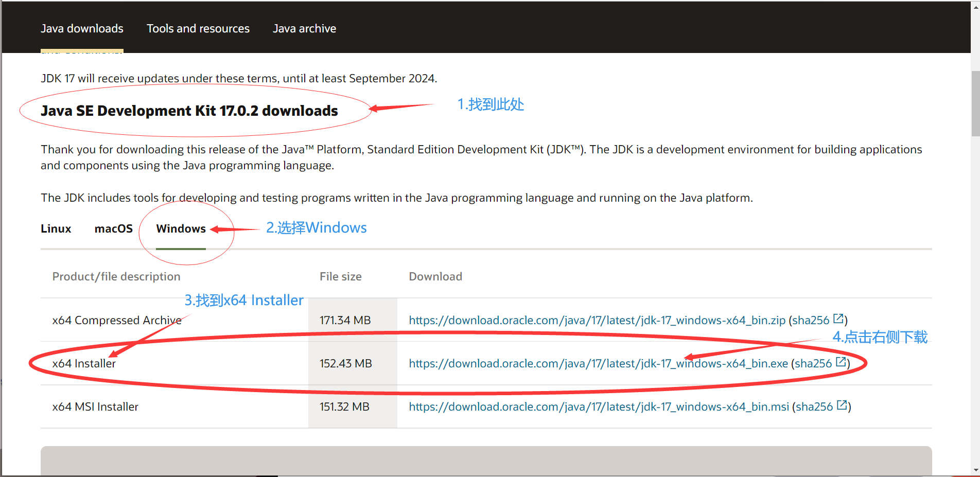
Task: Click external-link icon in zip row
Action: pyautogui.click(x=838, y=319)
